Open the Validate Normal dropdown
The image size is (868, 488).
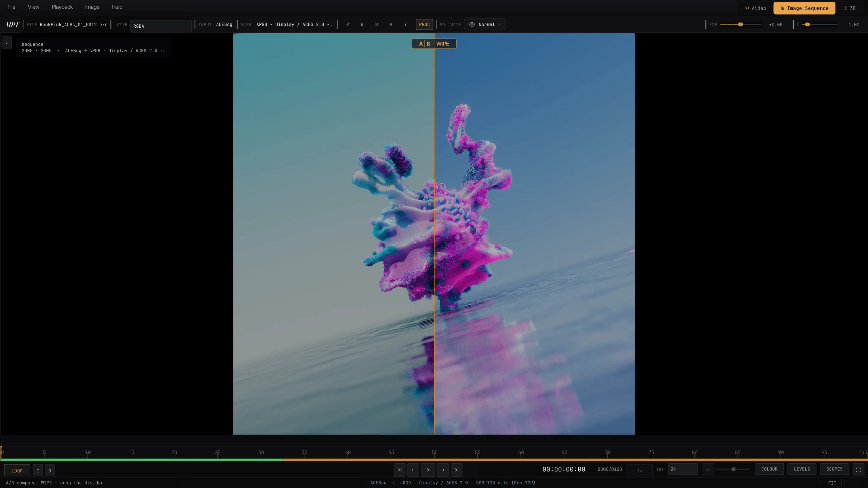click(485, 25)
